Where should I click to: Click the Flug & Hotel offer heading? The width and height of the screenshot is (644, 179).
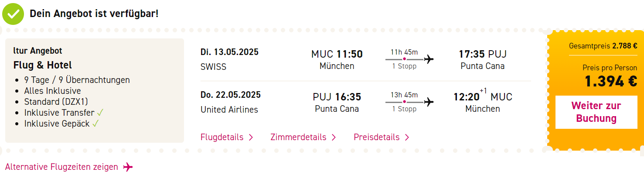pos(43,65)
